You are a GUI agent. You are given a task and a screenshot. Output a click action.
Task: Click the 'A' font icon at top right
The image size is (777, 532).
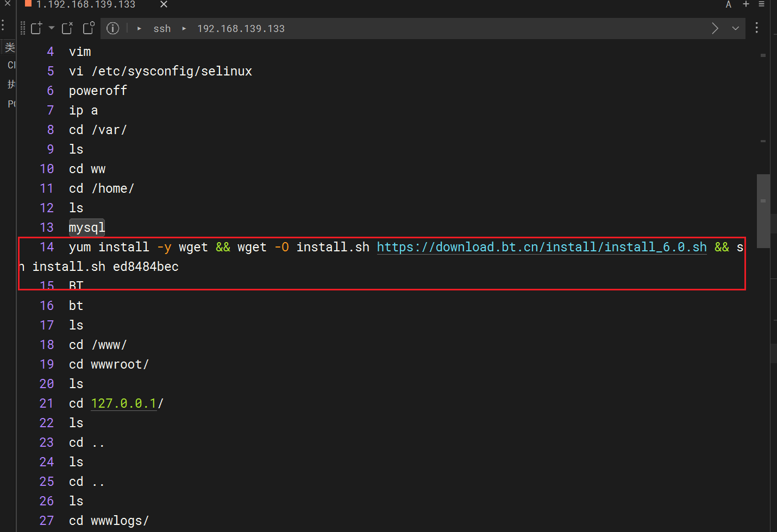click(x=729, y=4)
